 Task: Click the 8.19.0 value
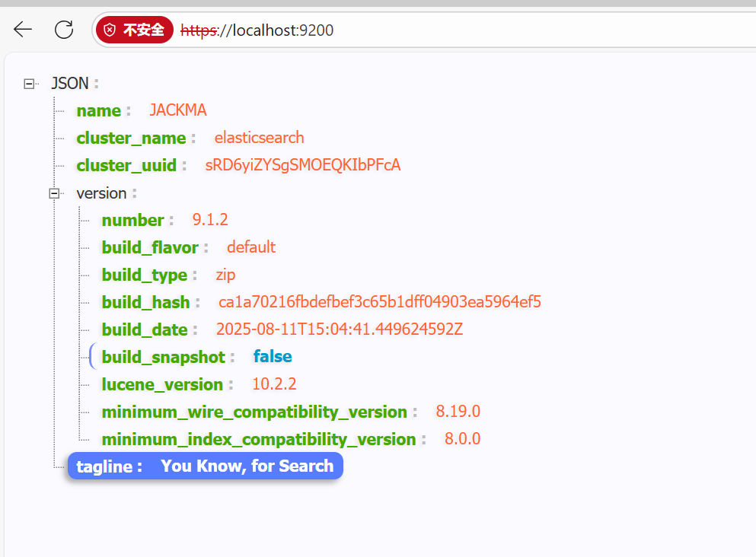[458, 412]
